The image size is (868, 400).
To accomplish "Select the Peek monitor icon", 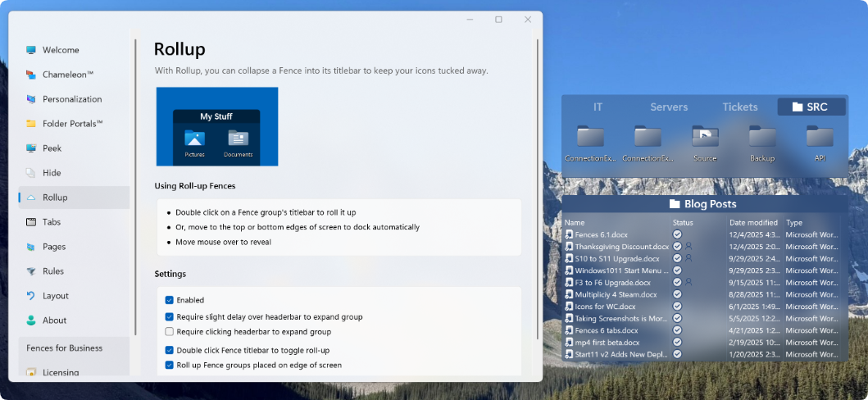I will 31,148.
